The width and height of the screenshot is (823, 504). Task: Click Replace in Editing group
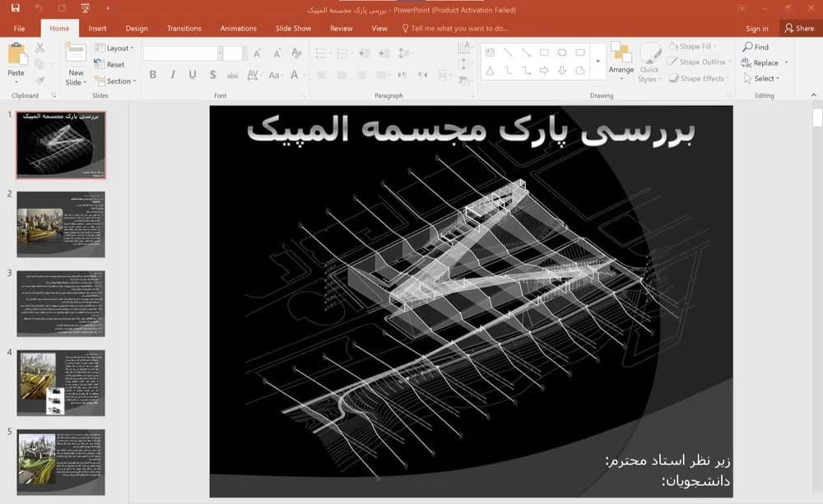tap(765, 62)
